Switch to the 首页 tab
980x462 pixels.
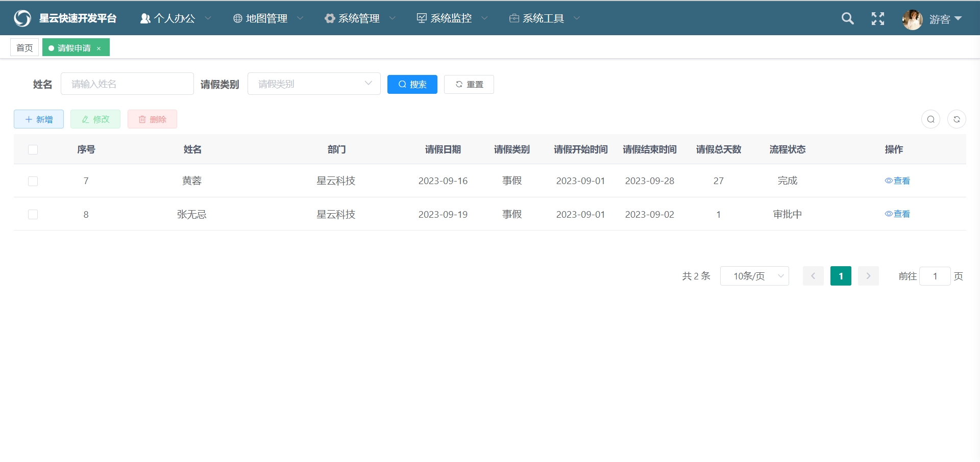24,48
